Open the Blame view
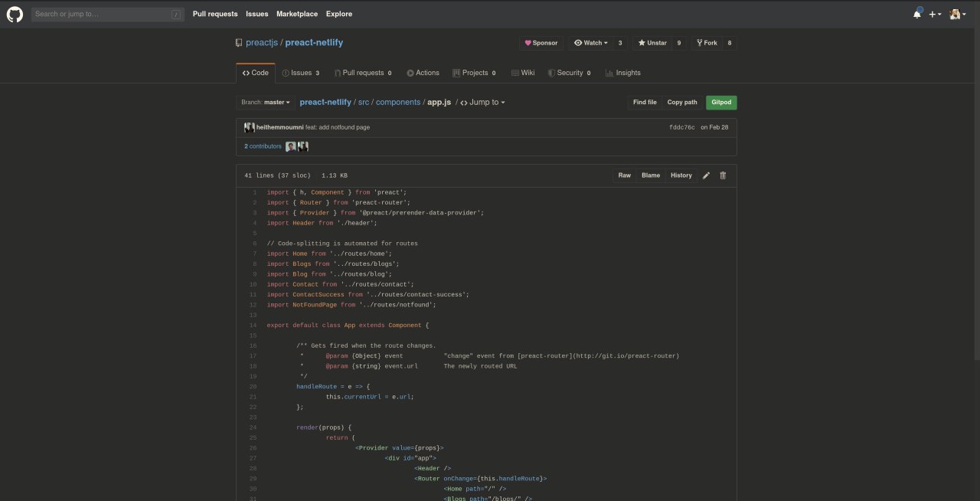This screenshot has width=980, height=501. coord(651,175)
